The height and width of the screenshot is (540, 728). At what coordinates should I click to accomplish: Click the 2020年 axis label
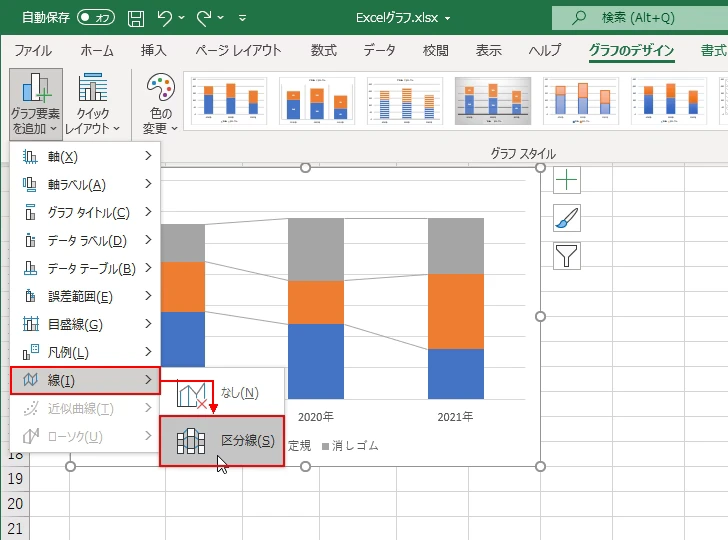click(316, 417)
